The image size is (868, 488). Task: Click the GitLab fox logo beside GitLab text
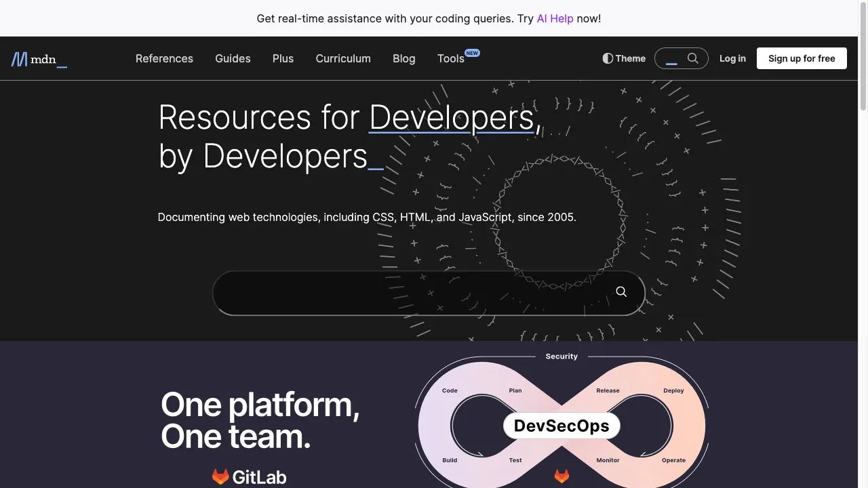220,476
